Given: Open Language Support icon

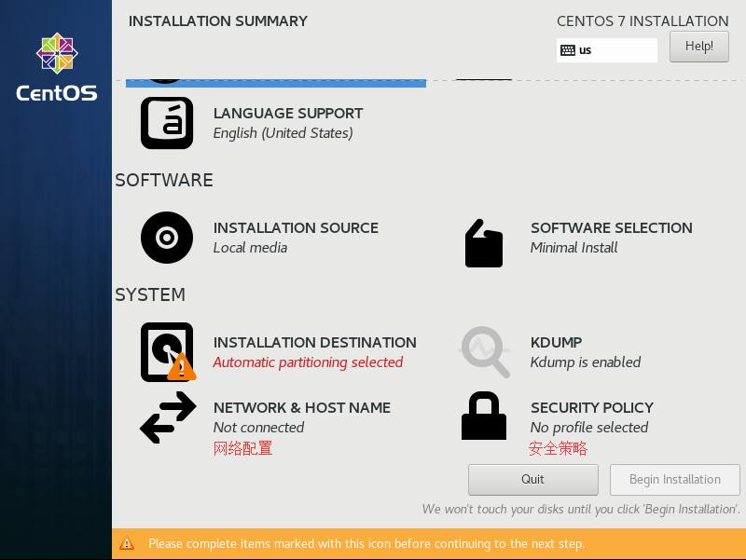Looking at the screenshot, I should click(x=167, y=123).
